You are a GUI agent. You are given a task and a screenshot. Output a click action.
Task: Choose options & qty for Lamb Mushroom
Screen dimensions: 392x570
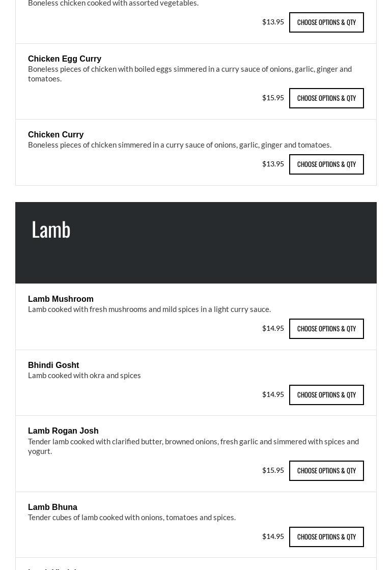click(326, 329)
